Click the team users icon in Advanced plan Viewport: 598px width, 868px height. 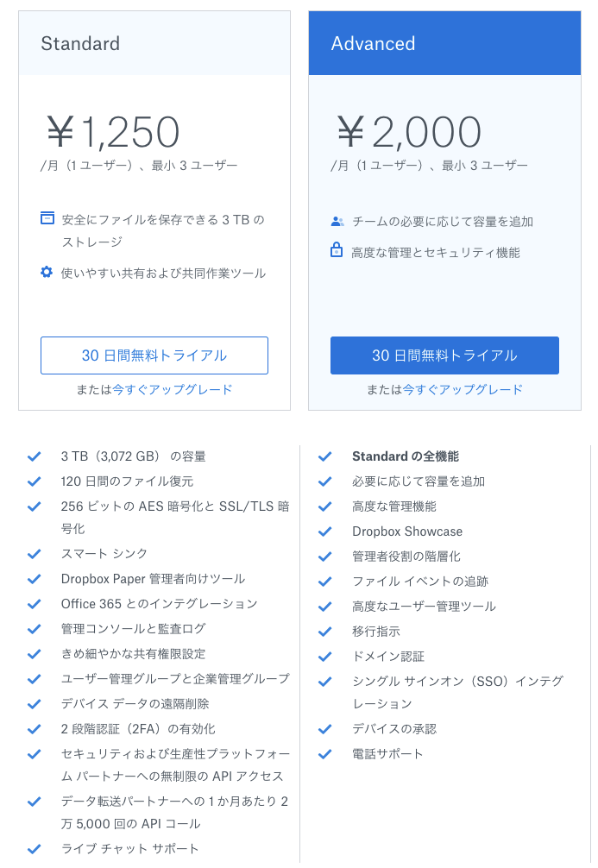[337, 222]
